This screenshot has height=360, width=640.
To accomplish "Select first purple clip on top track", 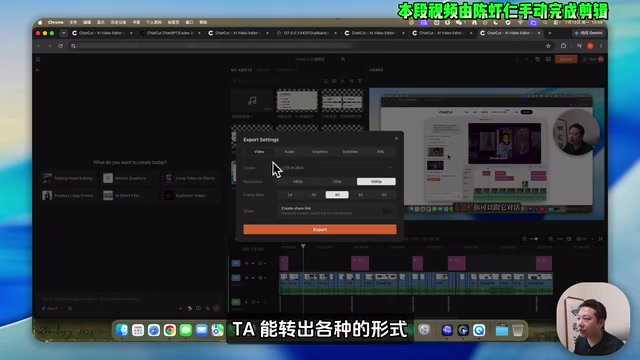I will [x=284, y=263].
